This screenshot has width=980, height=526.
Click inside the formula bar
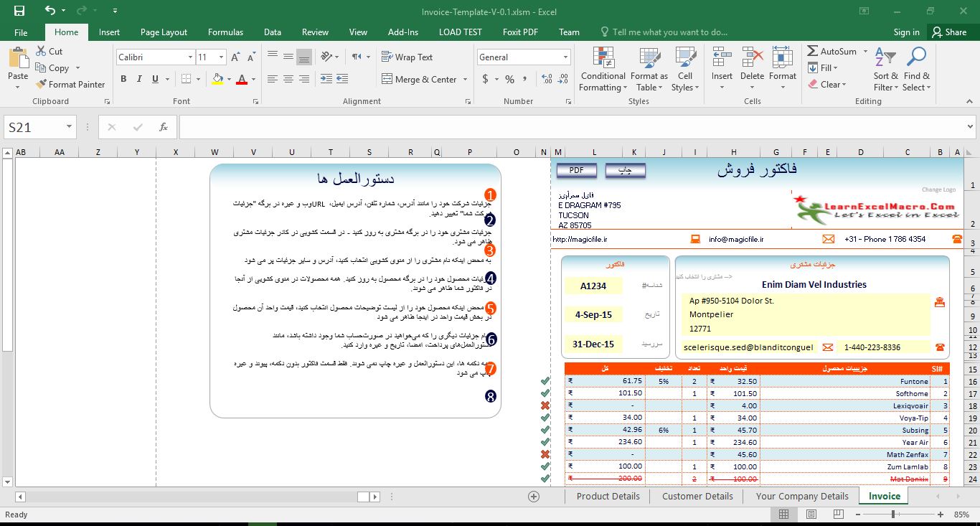pyautogui.click(x=577, y=127)
